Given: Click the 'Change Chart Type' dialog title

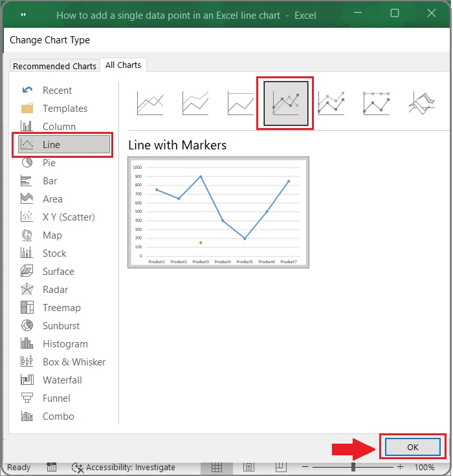Looking at the screenshot, I should click(50, 40).
